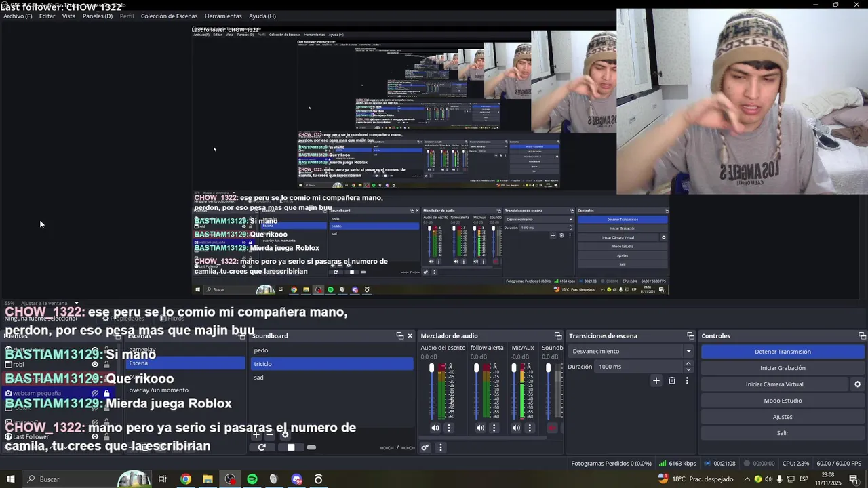
Task: Stop Soundboard playback
Action: click(x=291, y=447)
